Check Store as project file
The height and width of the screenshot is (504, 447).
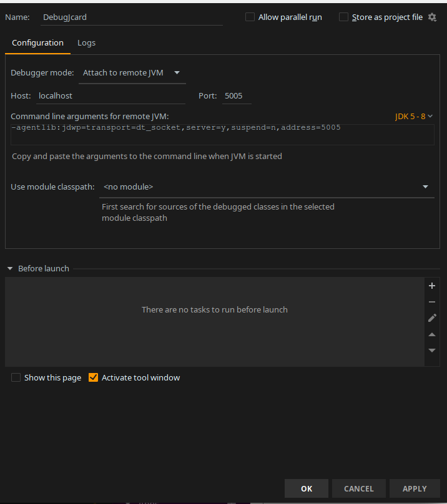coord(343,17)
